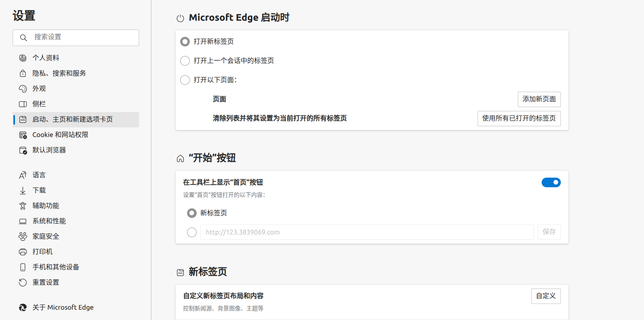This screenshot has width=644, height=320.
Task: Select 打开新标签页 startup radio option
Action: [185, 41]
